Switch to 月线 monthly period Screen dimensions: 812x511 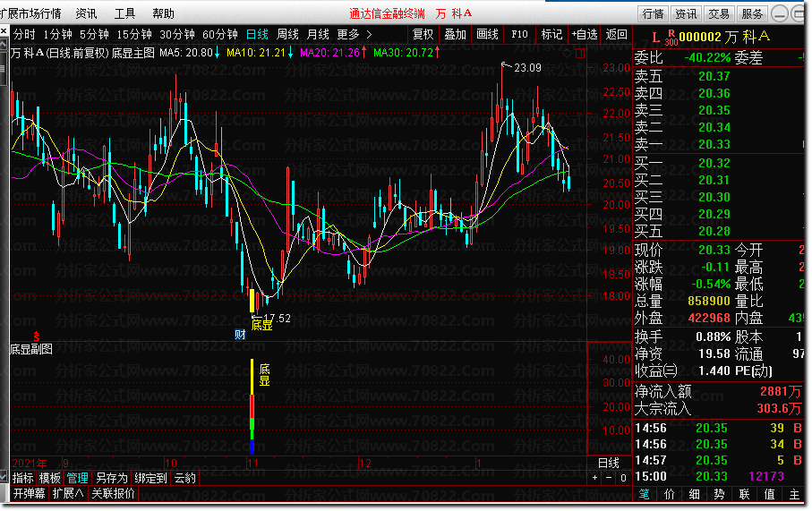318,35
